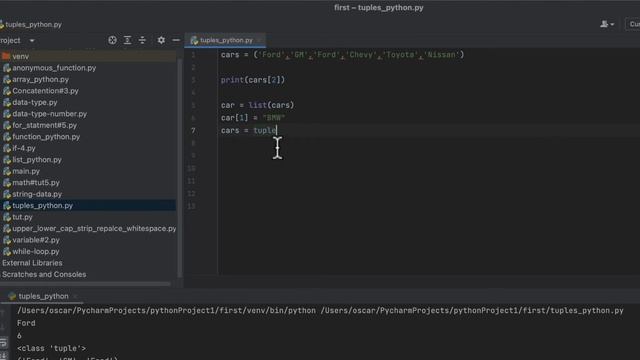
Task: Click the 'Ford' output line in console
Action: tap(26, 323)
